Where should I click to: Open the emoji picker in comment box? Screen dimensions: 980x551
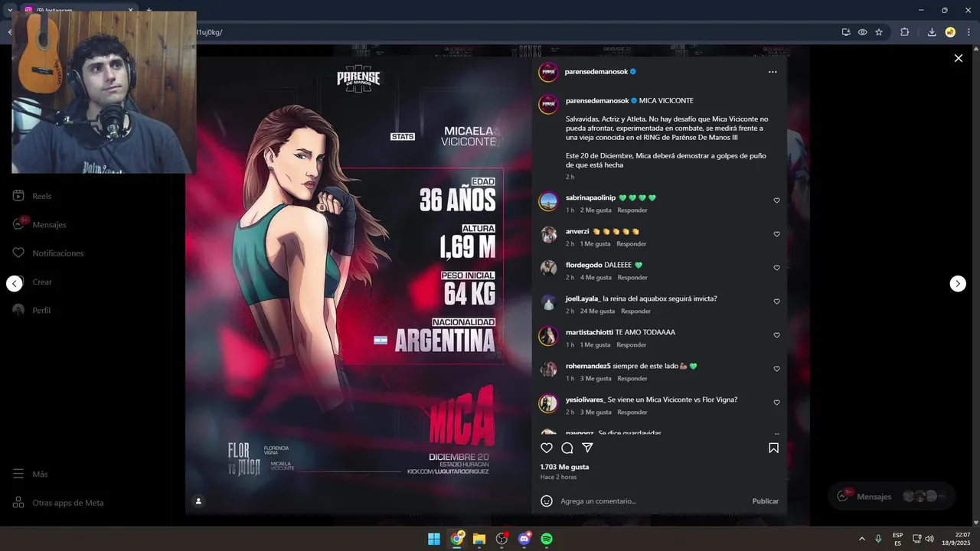click(x=547, y=501)
